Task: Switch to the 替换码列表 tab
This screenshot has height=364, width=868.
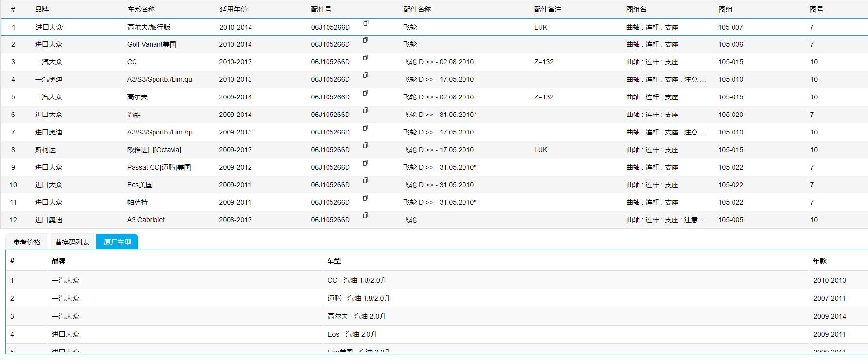Action: coord(72,242)
